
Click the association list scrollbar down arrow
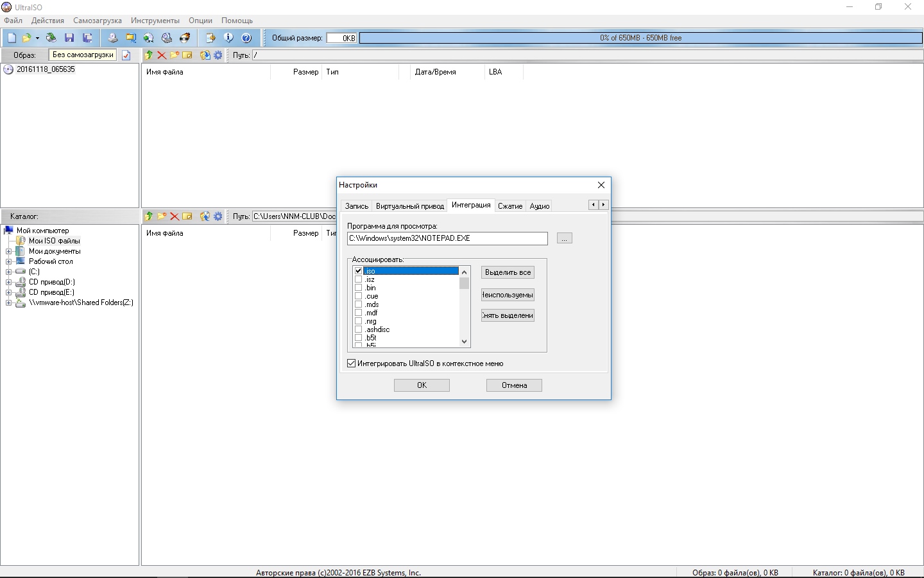click(465, 342)
